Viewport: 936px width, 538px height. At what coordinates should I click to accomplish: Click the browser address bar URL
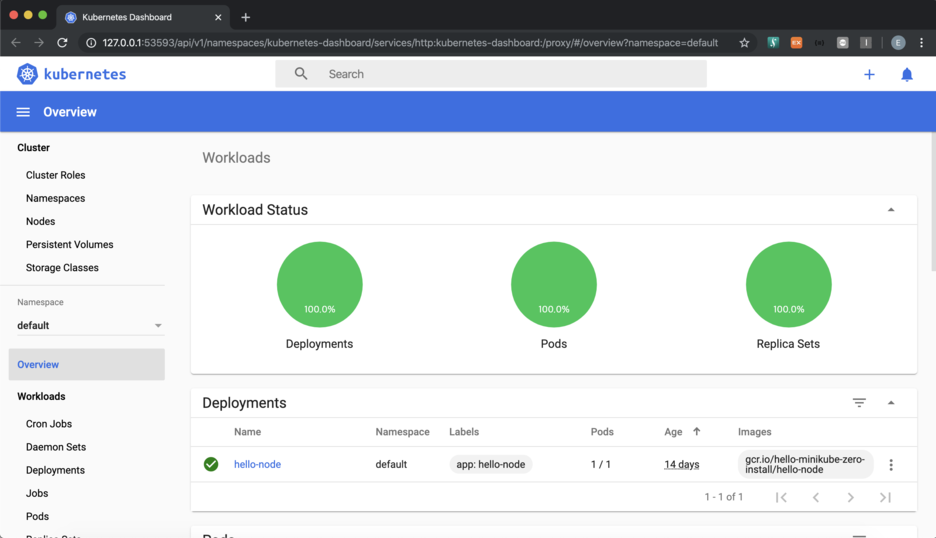pyautogui.click(x=410, y=43)
